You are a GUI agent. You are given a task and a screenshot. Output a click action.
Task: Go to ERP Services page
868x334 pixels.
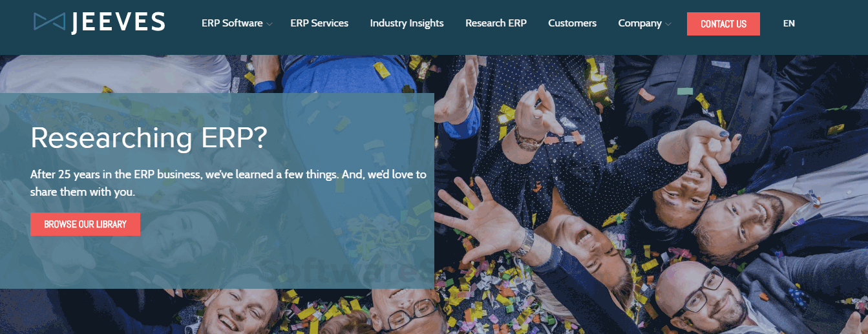click(319, 23)
